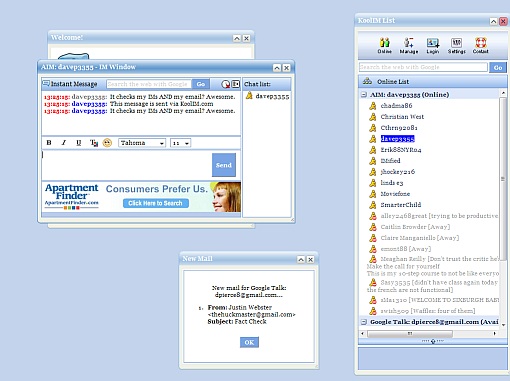Viewport: 510px width, 381px height.
Task: Click SmarterChild's buddy icon
Action: coord(373,205)
